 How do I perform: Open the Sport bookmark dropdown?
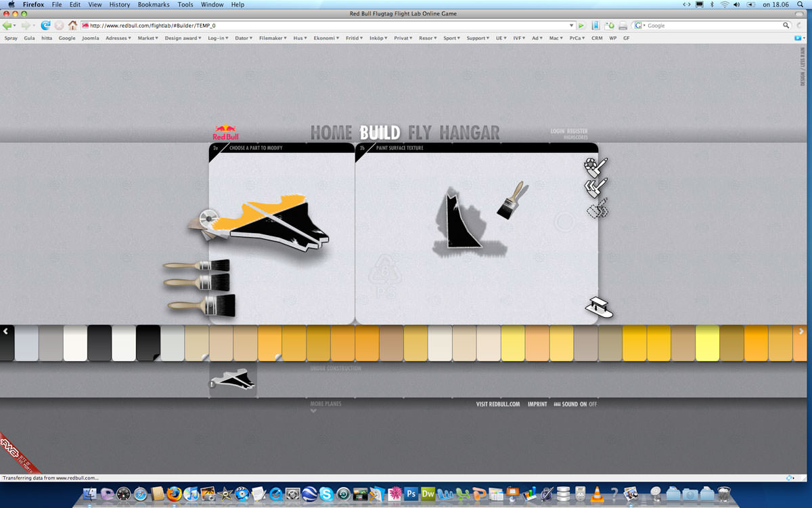coord(451,38)
